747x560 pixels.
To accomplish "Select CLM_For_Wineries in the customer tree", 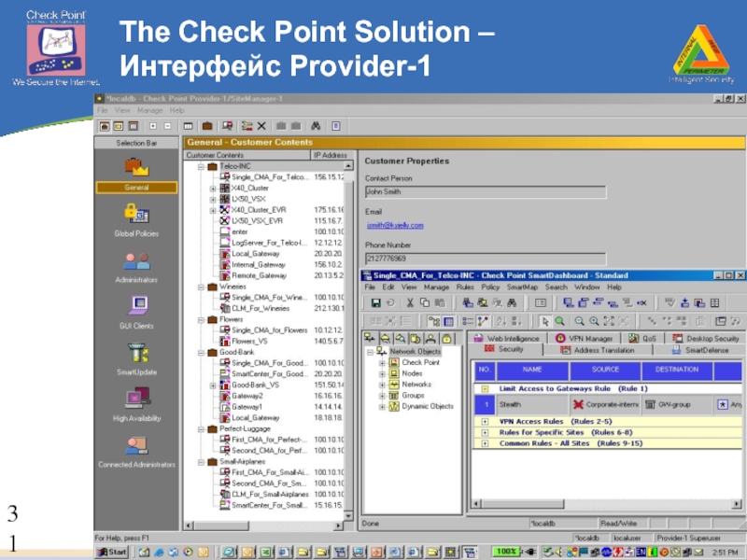I will [x=261, y=309].
